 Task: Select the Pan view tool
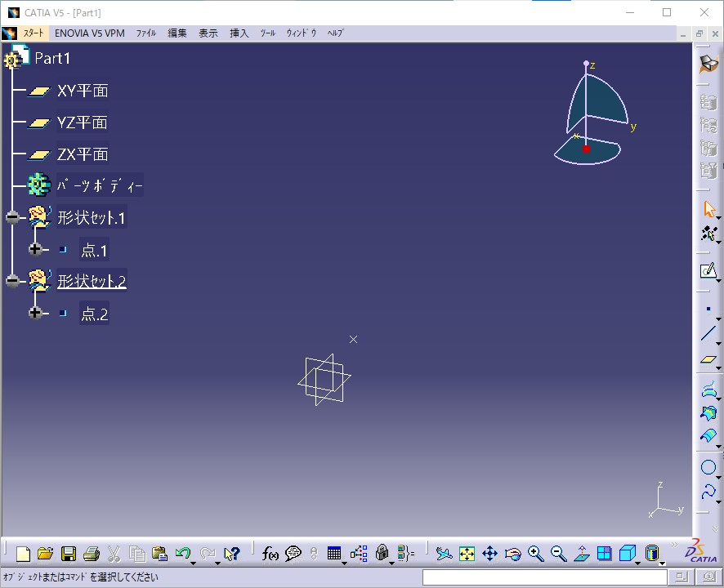[x=489, y=554]
